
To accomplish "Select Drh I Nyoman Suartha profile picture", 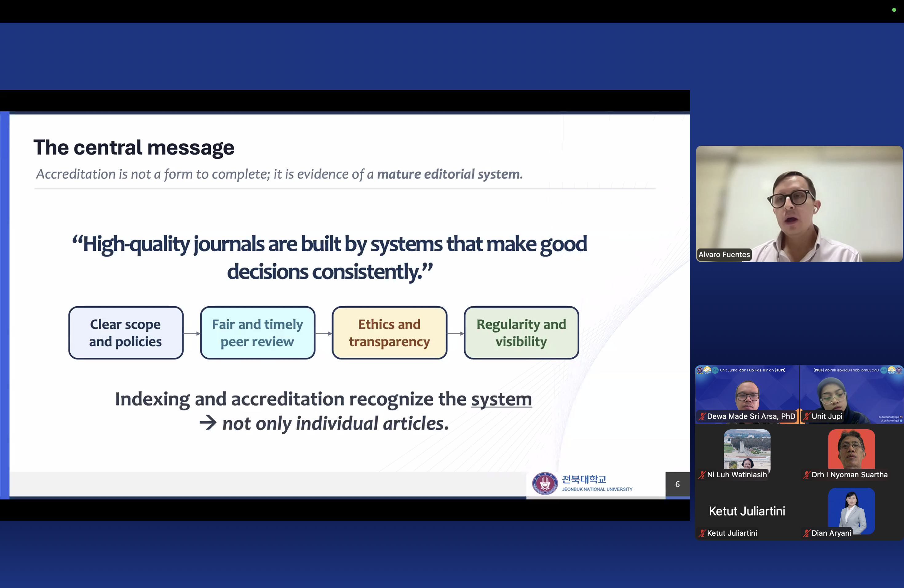I will click(851, 449).
